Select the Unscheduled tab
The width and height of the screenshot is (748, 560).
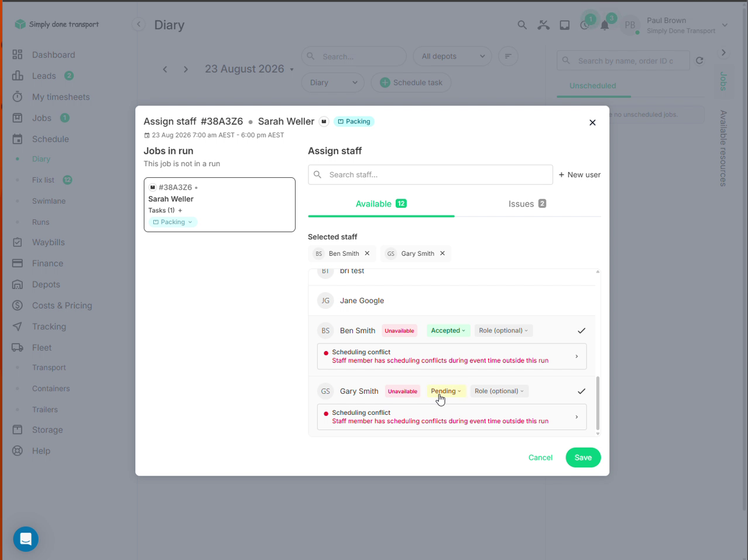point(593,86)
